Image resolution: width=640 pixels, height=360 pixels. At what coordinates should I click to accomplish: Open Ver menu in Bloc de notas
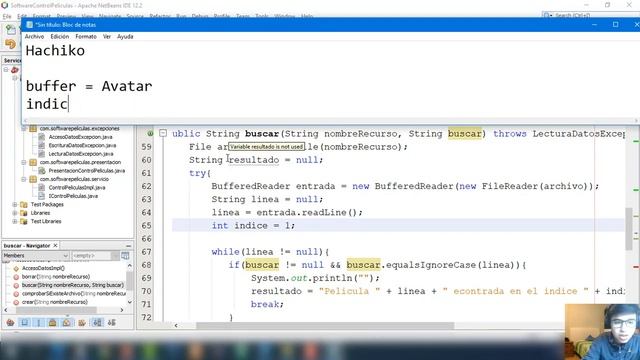pos(107,37)
